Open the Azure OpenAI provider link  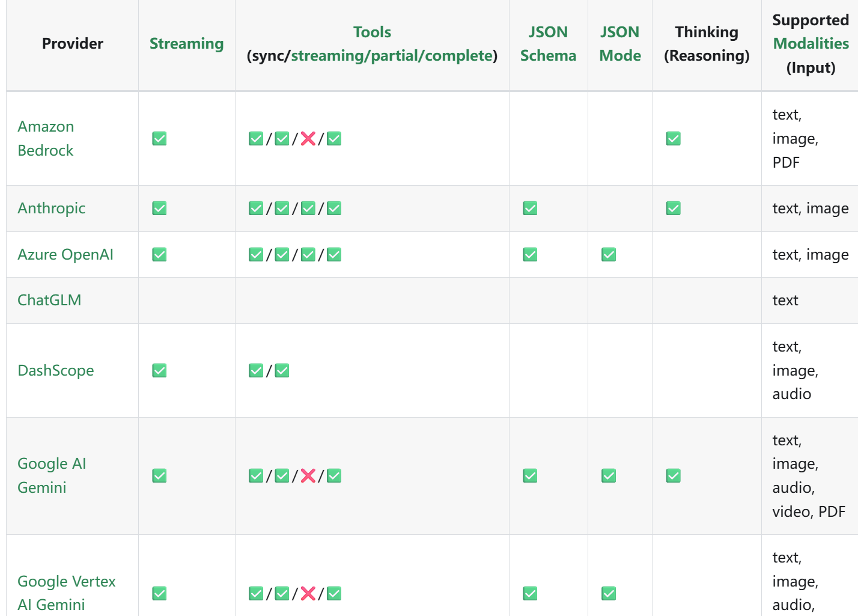tap(65, 254)
